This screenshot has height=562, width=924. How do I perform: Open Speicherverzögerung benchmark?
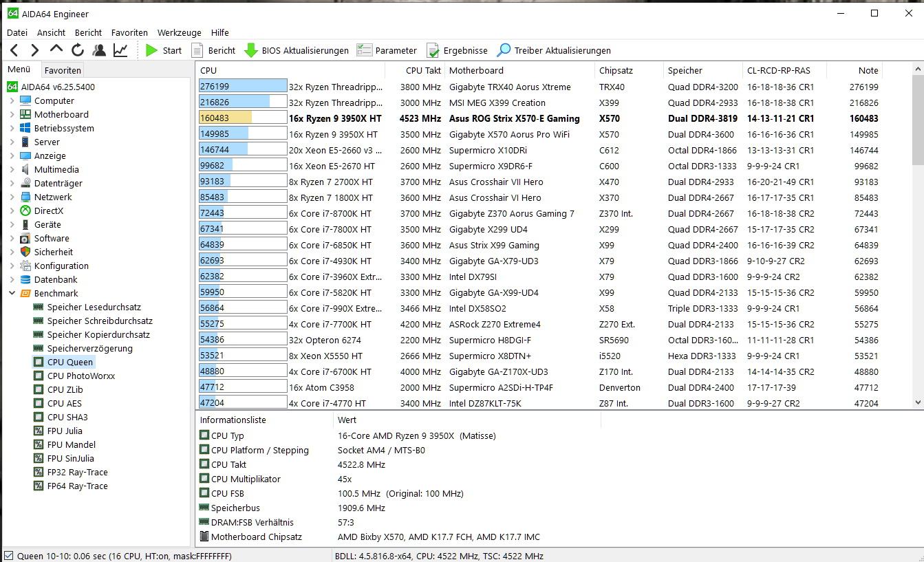pyautogui.click(x=83, y=348)
